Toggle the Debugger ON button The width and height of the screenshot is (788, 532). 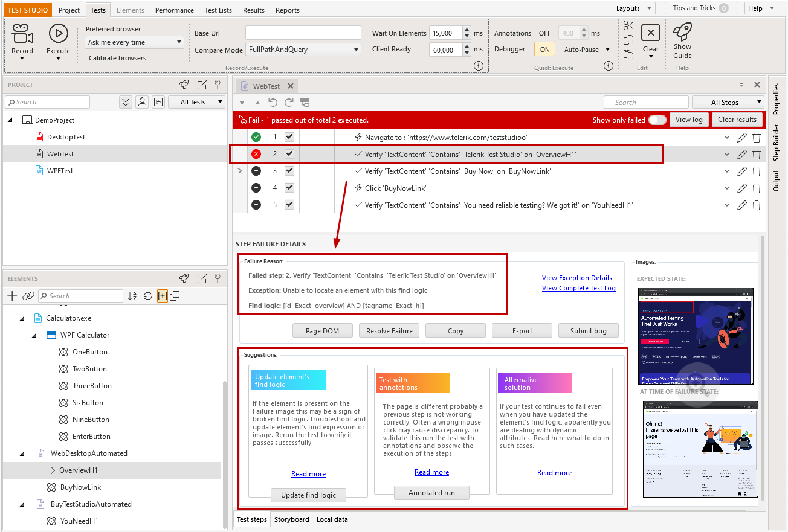pyautogui.click(x=545, y=50)
